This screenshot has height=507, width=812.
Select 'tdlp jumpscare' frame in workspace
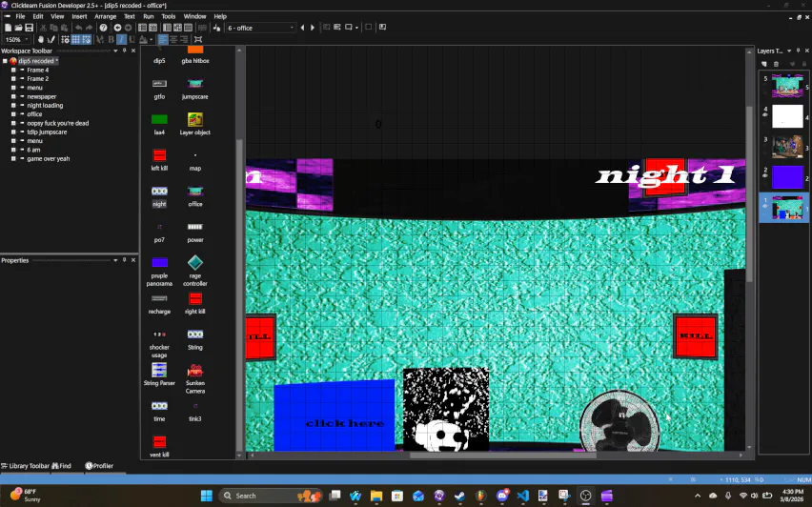pos(47,132)
